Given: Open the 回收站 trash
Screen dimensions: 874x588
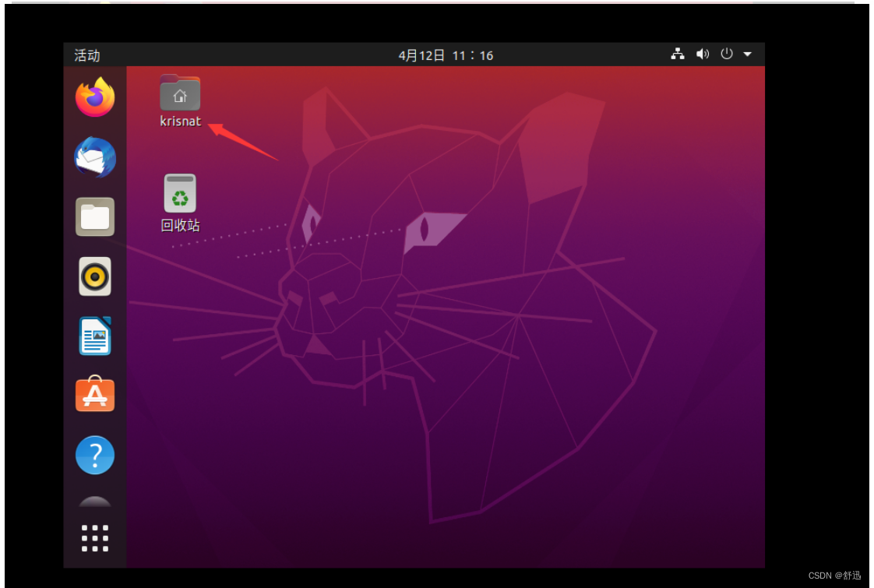Looking at the screenshot, I should (x=180, y=192).
